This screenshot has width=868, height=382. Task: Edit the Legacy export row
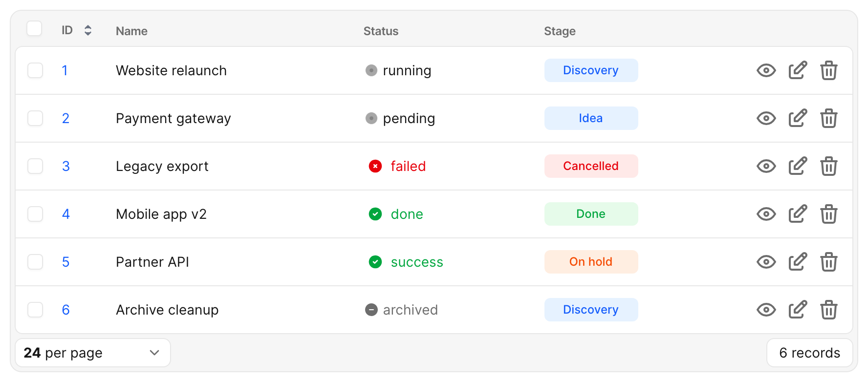click(798, 166)
